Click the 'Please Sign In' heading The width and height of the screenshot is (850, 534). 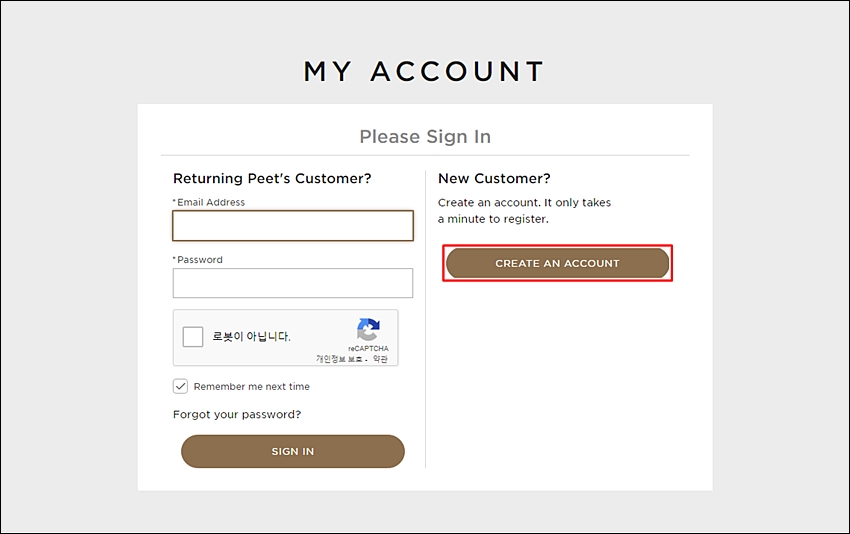pyautogui.click(x=425, y=137)
